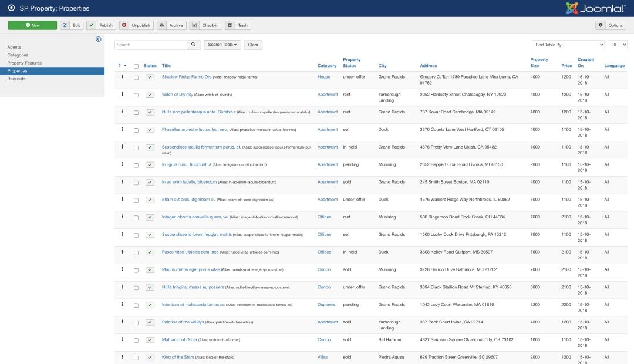Click the green New button
Image resolution: width=634 pixels, height=364 pixels.
[32, 25]
